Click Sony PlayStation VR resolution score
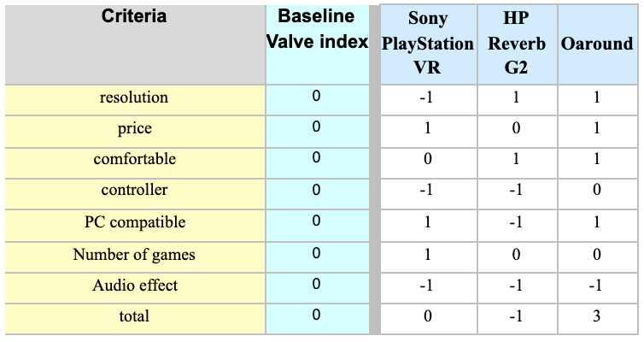The image size is (644, 342). pyautogui.click(x=428, y=100)
